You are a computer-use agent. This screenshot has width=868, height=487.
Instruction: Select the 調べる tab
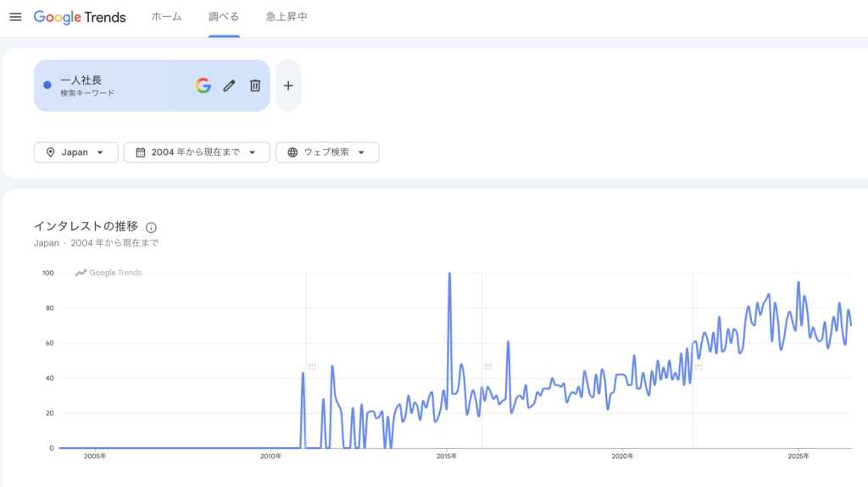pos(224,17)
